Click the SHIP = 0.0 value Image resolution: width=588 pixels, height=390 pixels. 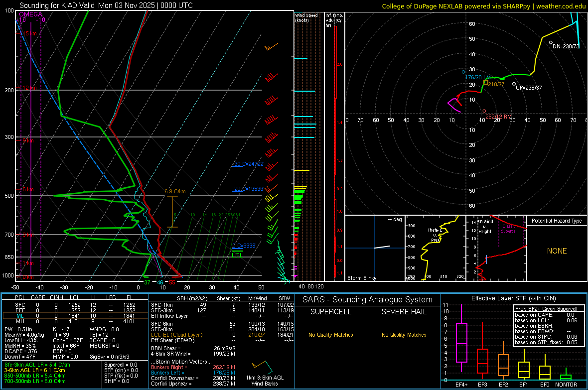(x=117, y=381)
